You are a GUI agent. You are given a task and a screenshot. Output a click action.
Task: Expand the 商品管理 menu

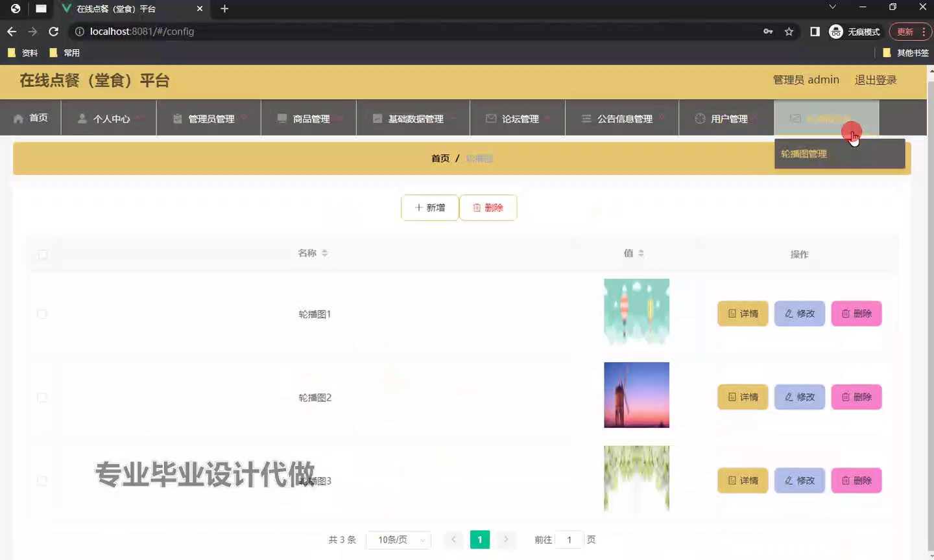[309, 118]
